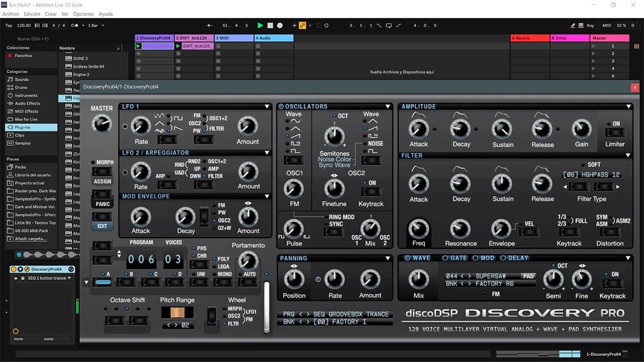Expand the LFO 2 / Arpeggiator section arrow

267,153
